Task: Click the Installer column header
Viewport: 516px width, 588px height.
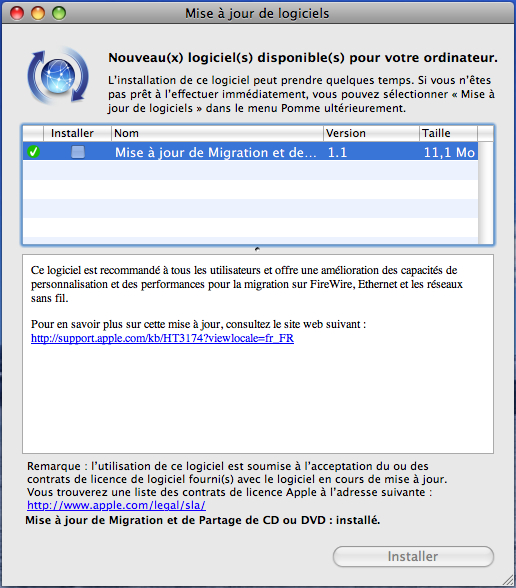Action: point(77,134)
